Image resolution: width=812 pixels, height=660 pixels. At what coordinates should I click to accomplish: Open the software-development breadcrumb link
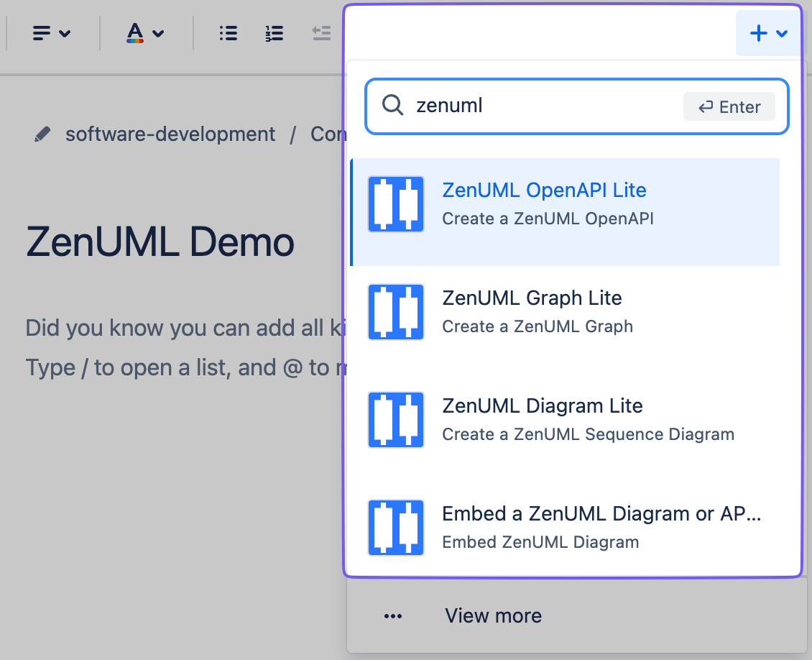[170, 134]
